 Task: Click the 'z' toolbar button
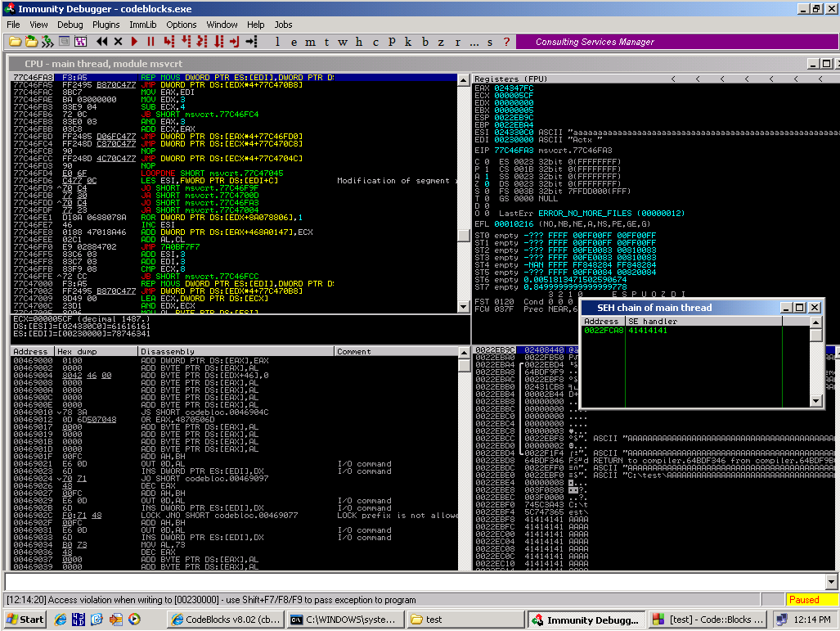point(441,42)
